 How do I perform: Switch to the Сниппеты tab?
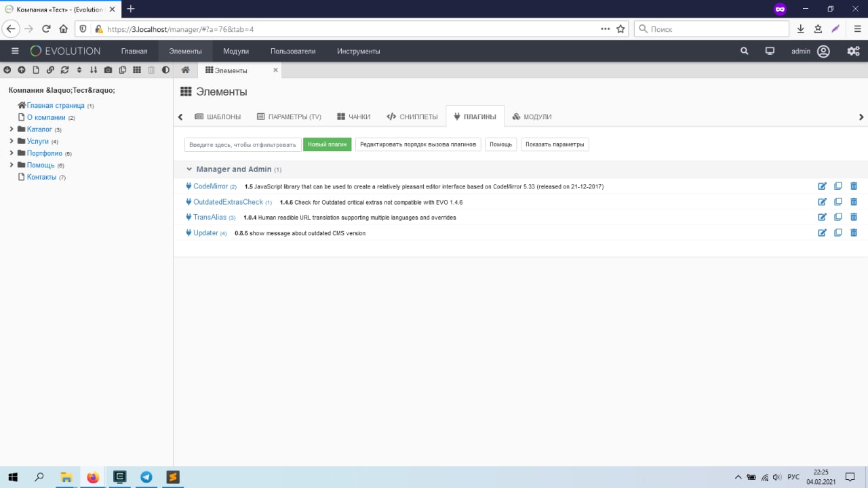[412, 117]
